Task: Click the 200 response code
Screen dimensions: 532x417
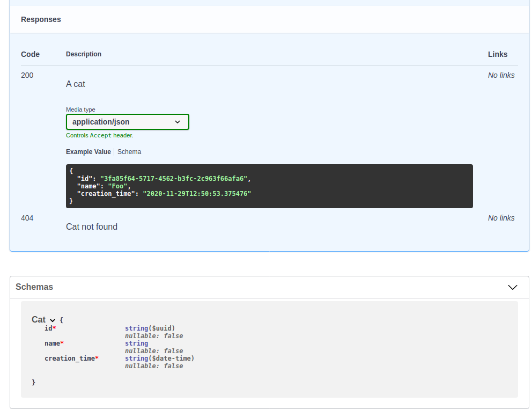Action: (27, 75)
